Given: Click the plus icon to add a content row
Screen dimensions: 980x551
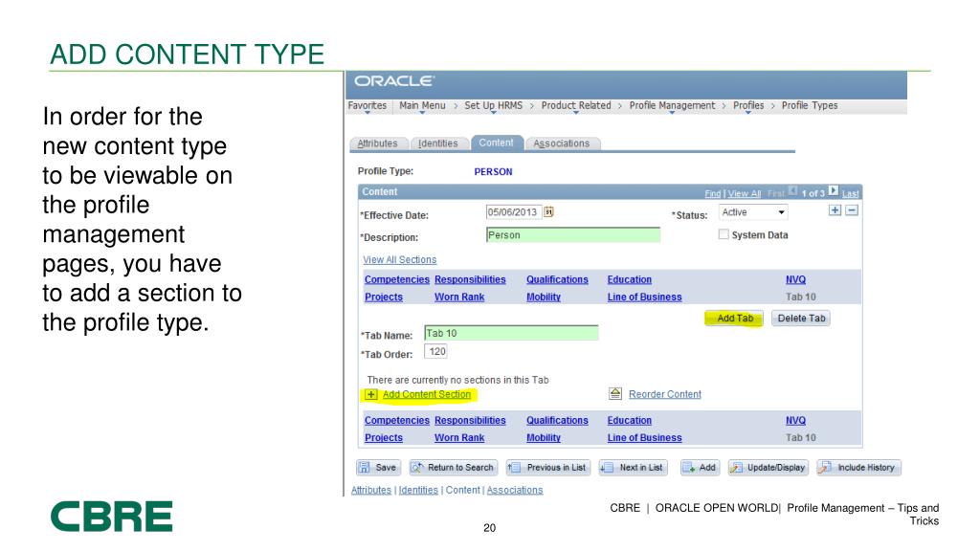Looking at the screenshot, I should (x=835, y=210).
